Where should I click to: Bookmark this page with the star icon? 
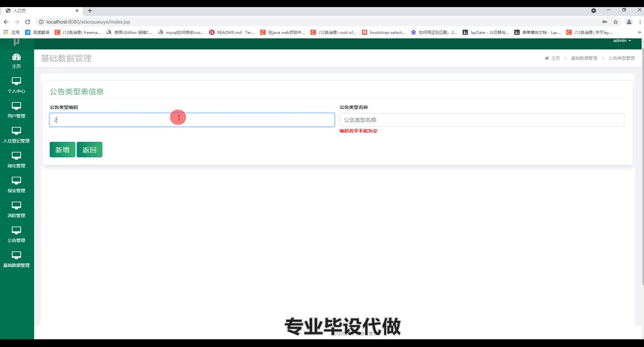(616, 22)
